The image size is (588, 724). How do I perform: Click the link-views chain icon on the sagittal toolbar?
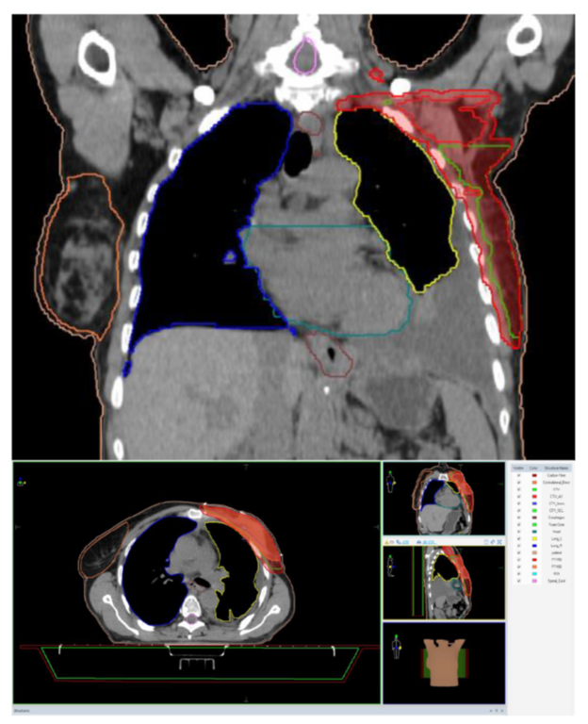493,542
